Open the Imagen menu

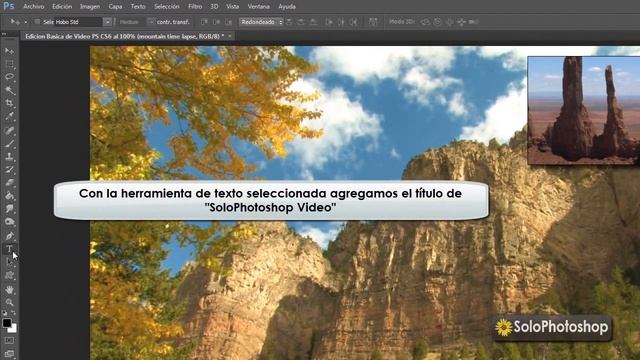pos(90,7)
